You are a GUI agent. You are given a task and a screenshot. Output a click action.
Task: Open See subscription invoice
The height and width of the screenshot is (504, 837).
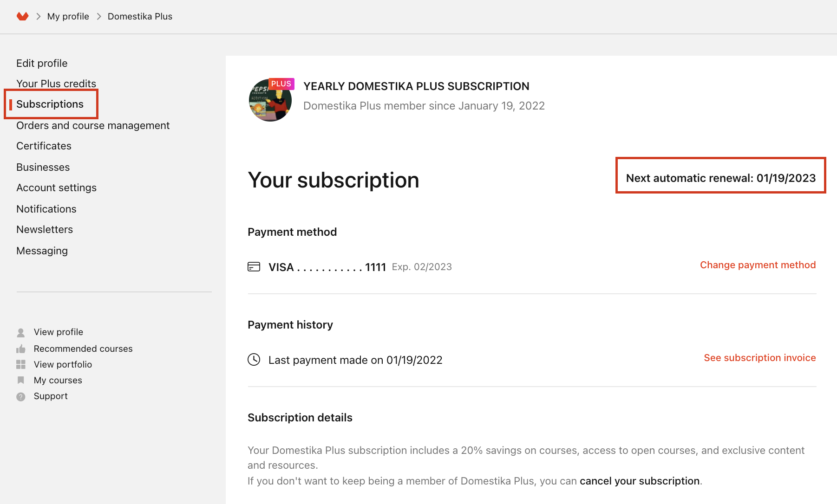[x=759, y=357]
